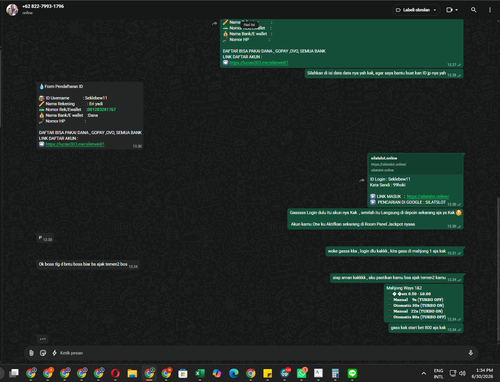
Task: Open WhatsApp app from taskbar
Action: click(x=301, y=373)
